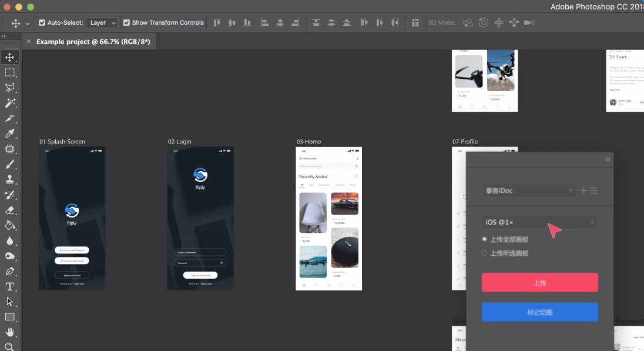The image size is (644, 351).
Task: Choose the 上传所选画板 radio option
Action: pyautogui.click(x=485, y=253)
